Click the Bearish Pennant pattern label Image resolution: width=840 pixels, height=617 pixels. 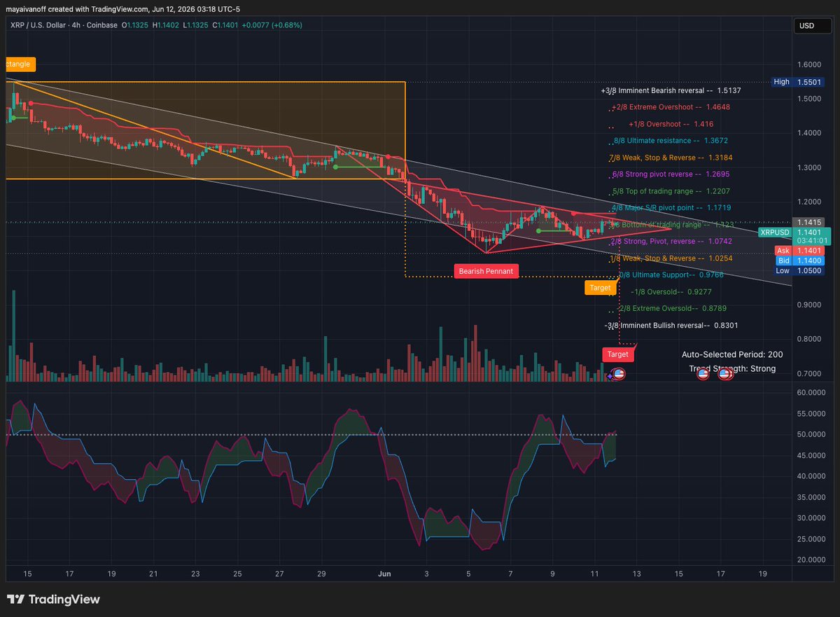point(486,271)
